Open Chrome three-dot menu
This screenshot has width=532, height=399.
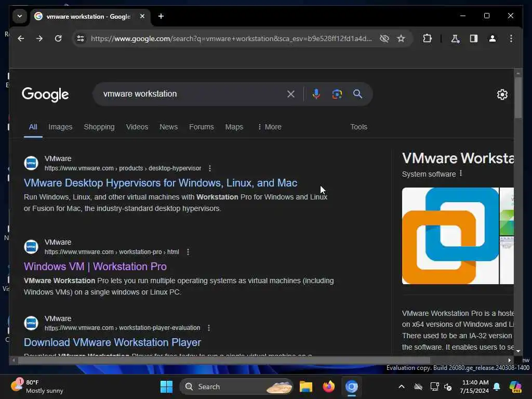511,38
